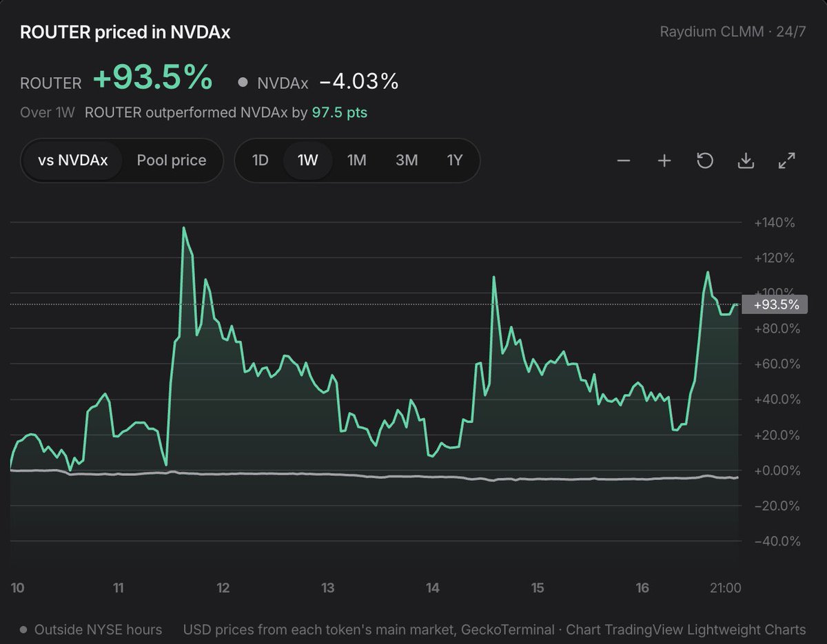Click the +120% axis label
The height and width of the screenshot is (644, 827).
click(775, 258)
